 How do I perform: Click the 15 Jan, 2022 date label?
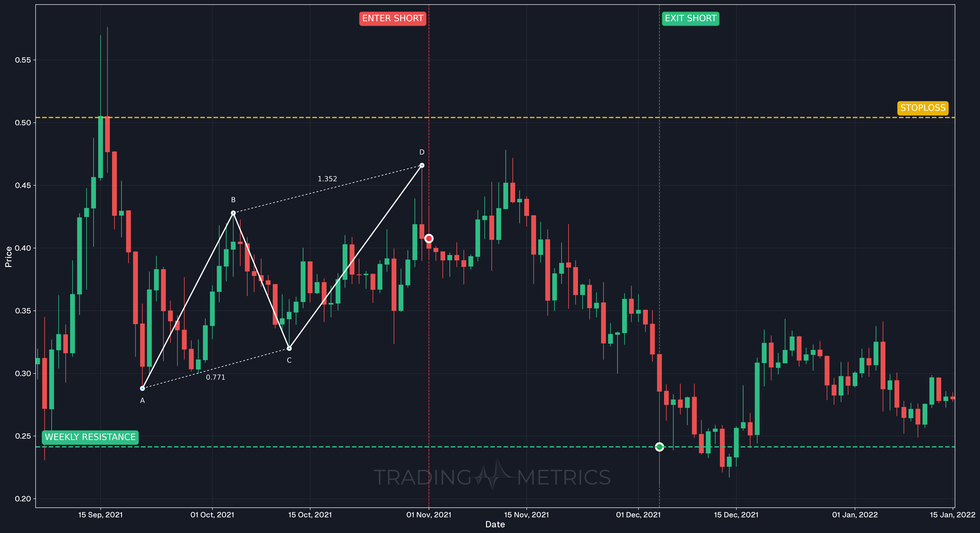coord(953,515)
